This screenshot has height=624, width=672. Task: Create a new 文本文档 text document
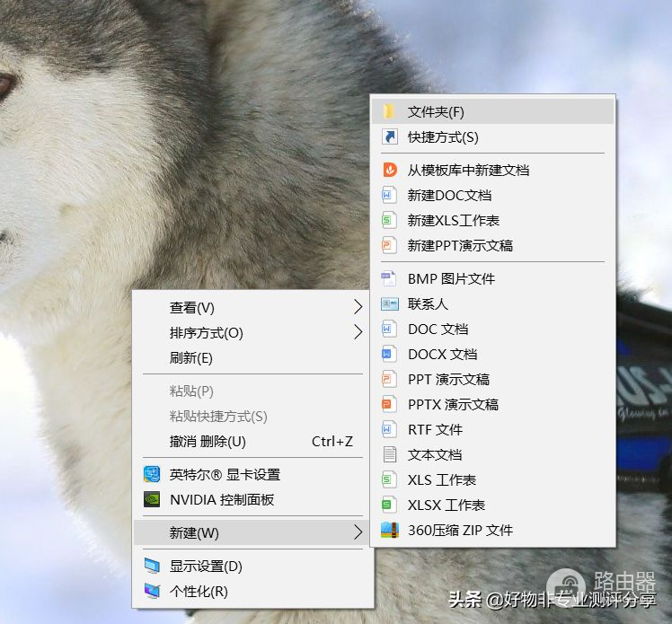(435, 455)
